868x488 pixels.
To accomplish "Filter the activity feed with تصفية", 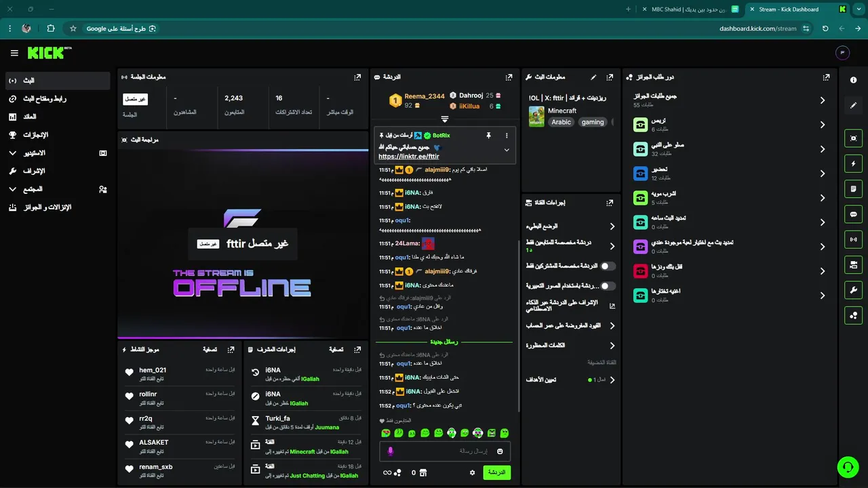I will point(210,350).
